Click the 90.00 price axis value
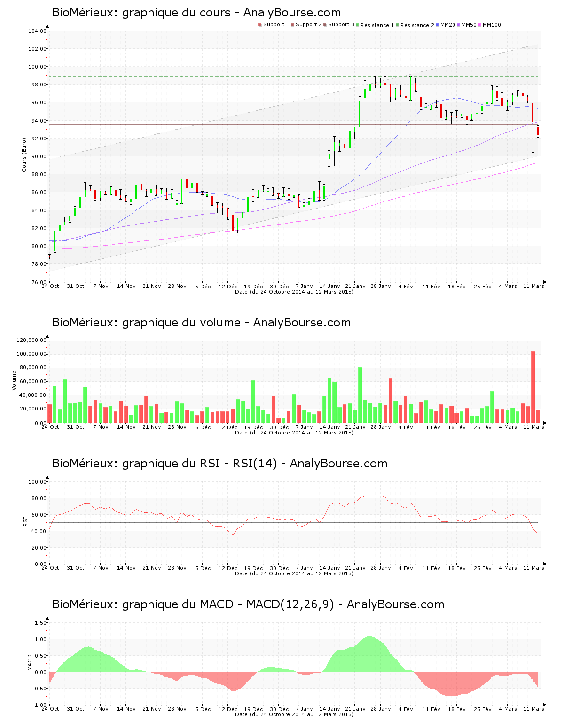Viewport: 564px width, 728px height. (x=39, y=157)
